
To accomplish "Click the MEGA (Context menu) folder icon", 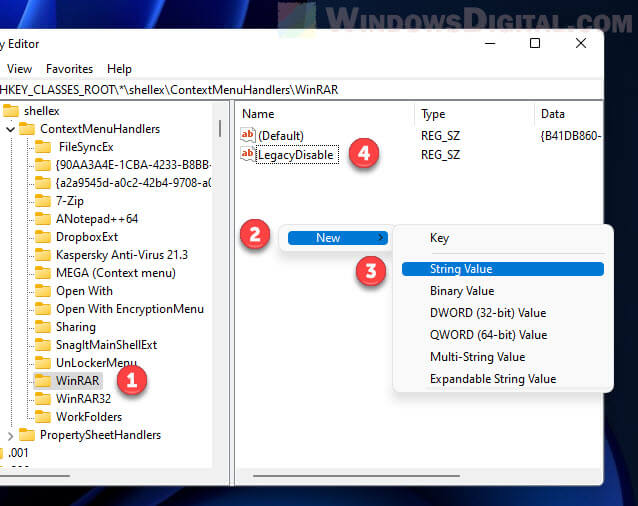I will [43, 273].
